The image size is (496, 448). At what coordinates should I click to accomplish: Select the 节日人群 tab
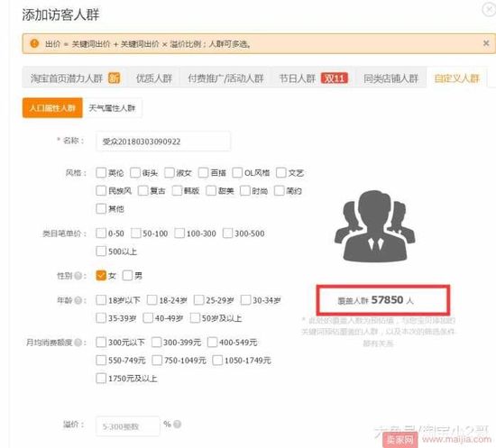(313, 78)
